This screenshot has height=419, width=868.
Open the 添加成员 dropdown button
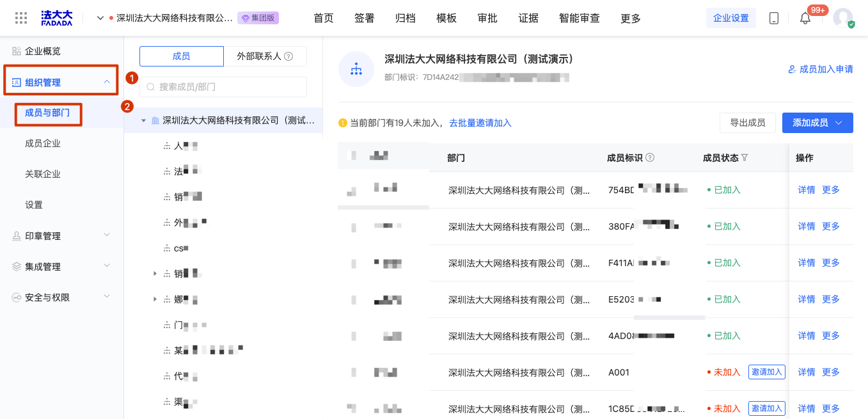click(817, 123)
